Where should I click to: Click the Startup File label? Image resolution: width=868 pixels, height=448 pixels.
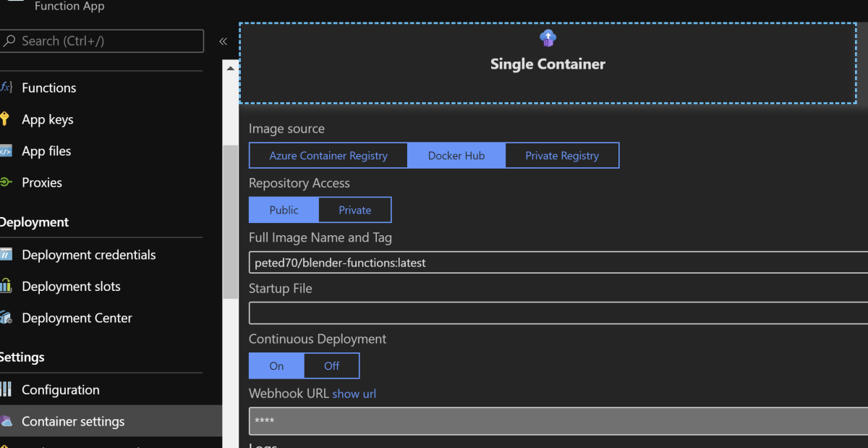pos(281,288)
